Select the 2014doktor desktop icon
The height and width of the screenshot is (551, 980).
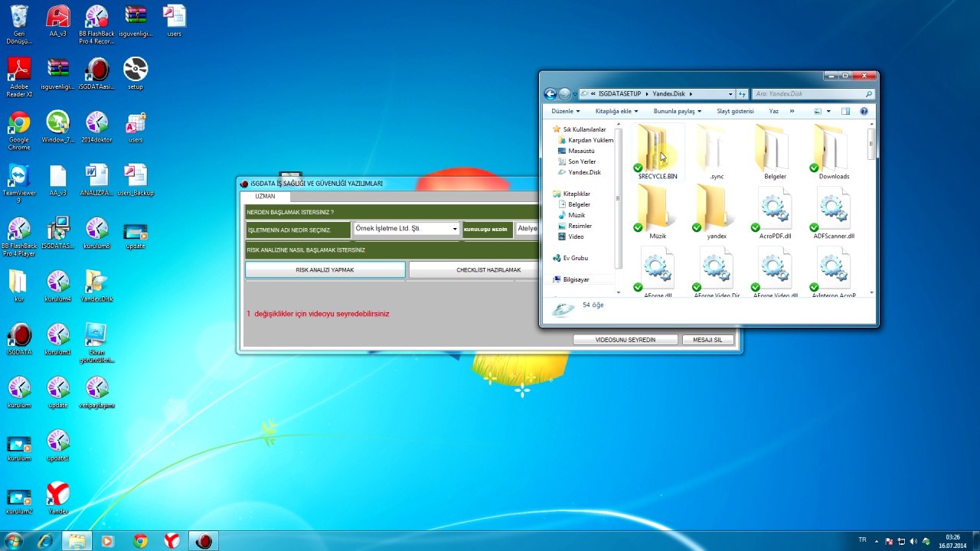96,127
